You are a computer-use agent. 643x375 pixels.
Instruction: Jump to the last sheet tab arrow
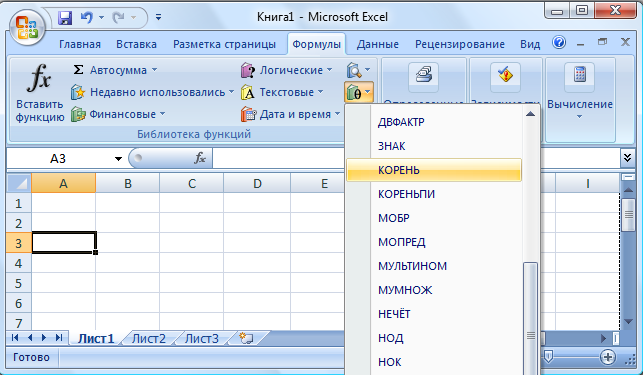59,338
